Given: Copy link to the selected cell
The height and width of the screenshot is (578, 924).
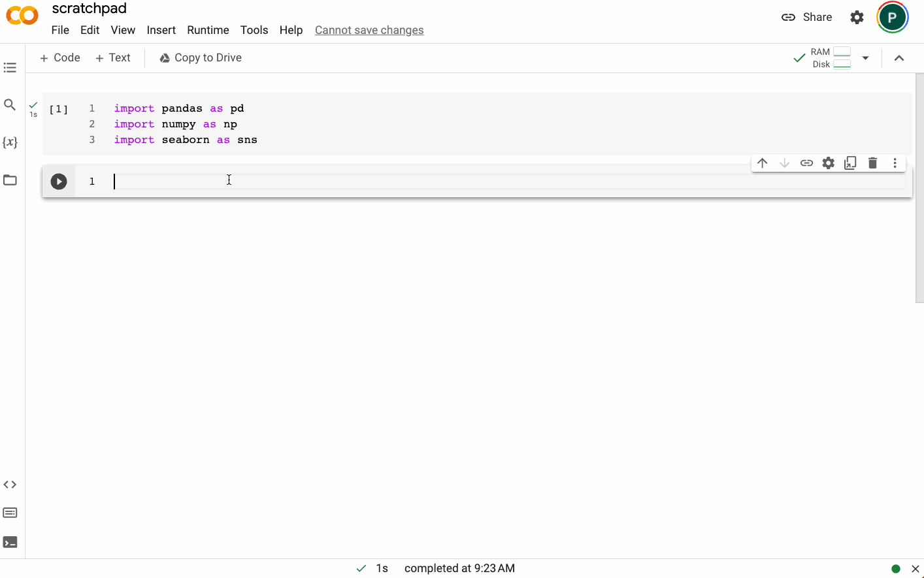Looking at the screenshot, I should (806, 163).
